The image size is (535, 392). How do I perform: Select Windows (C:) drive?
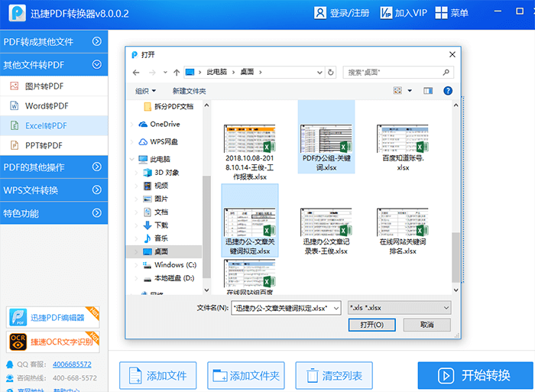(170, 264)
